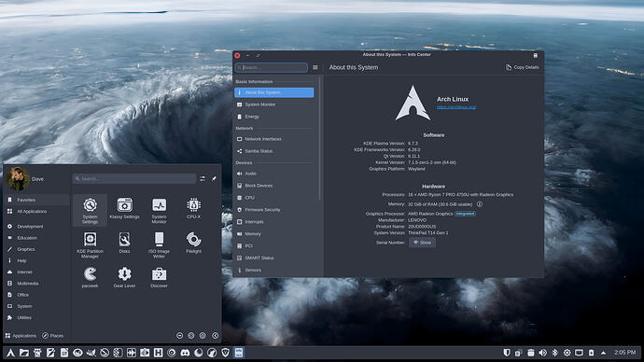Focus the Info Center search field

pyautogui.click(x=272, y=67)
